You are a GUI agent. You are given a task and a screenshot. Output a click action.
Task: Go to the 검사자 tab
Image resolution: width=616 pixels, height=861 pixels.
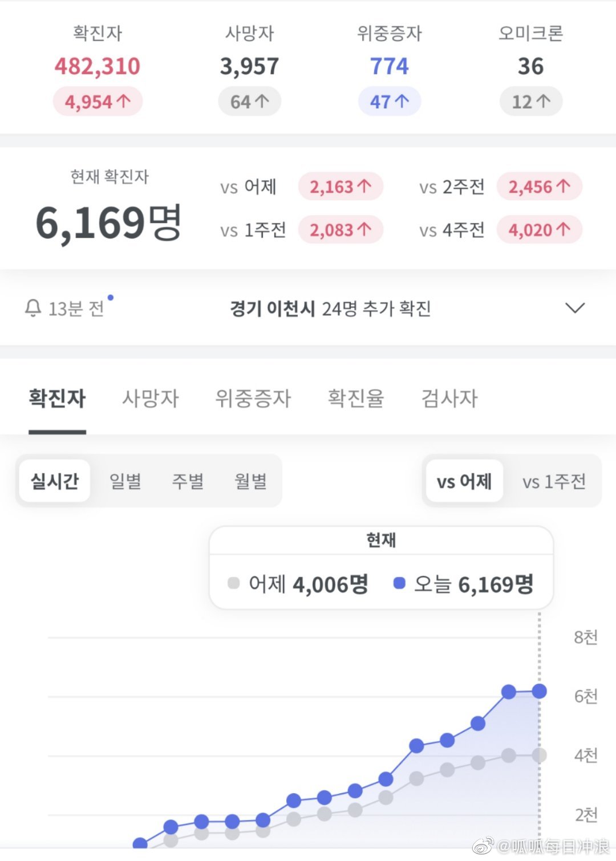coord(449,398)
